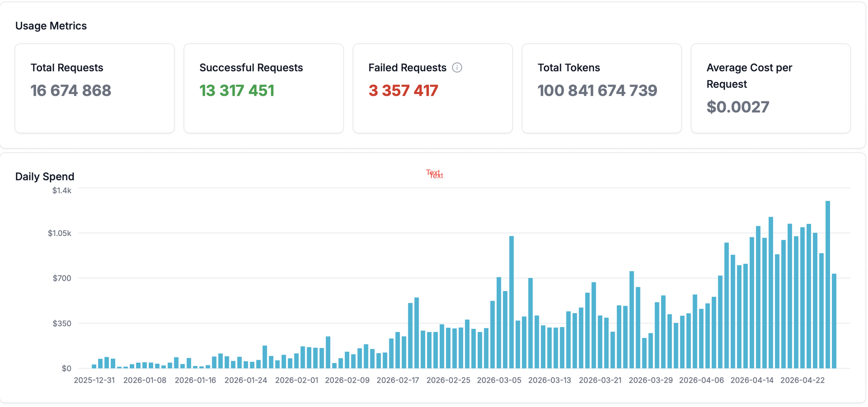Click the 2025-12-31 x-axis date label
The height and width of the screenshot is (407, 868).
point(94,380)
